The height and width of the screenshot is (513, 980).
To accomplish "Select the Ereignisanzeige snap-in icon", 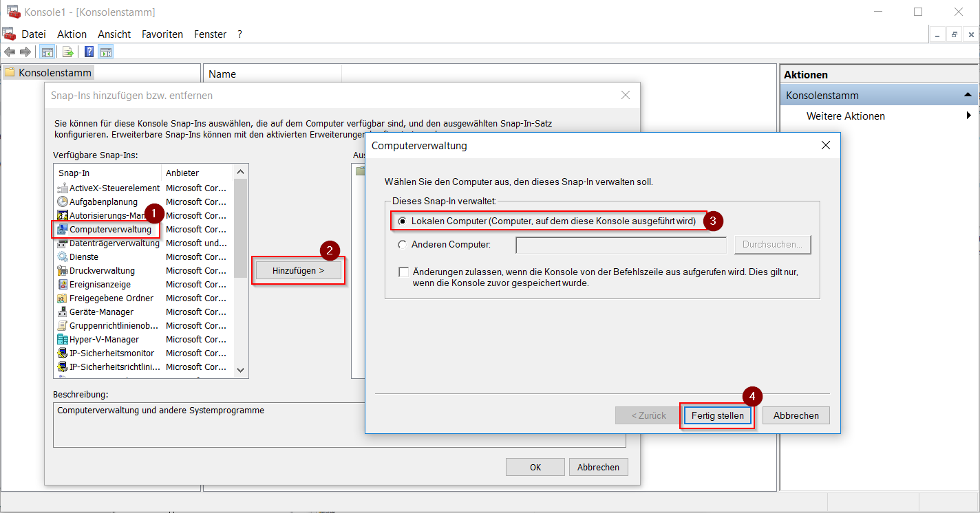I will tap(62, 285).
